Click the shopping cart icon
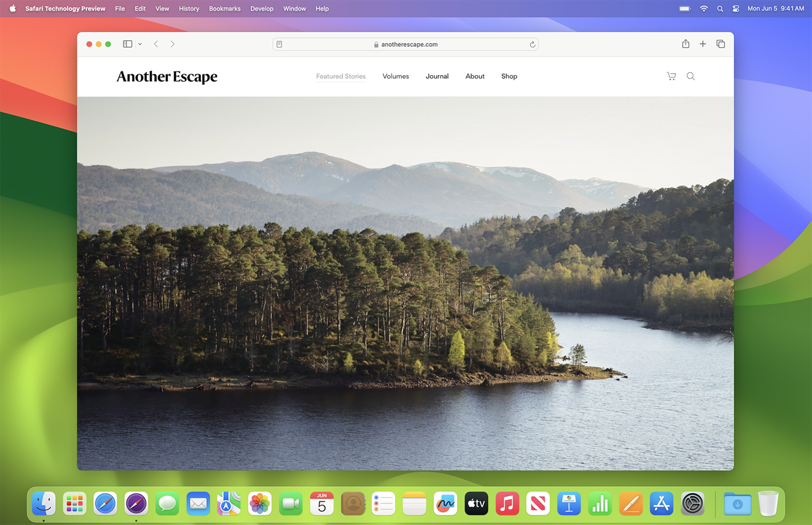This screenshot has width=812, height=525. (671, 75)
